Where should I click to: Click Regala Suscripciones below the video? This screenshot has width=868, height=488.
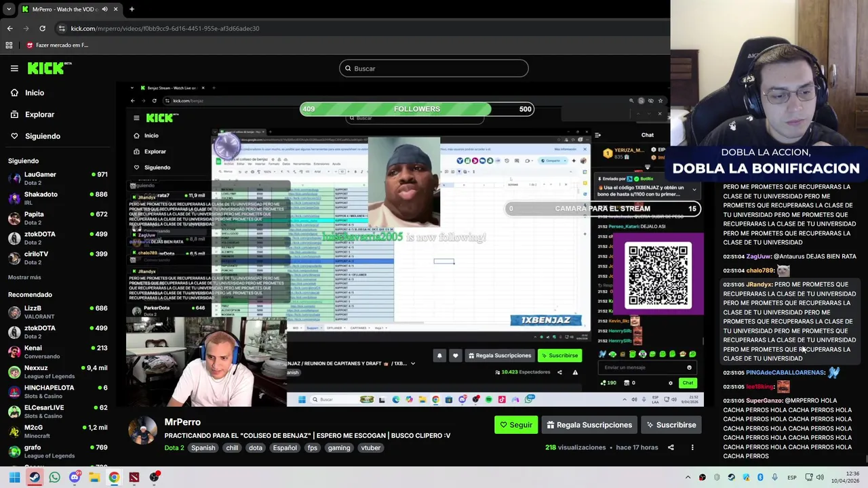[x=589, y=425]
